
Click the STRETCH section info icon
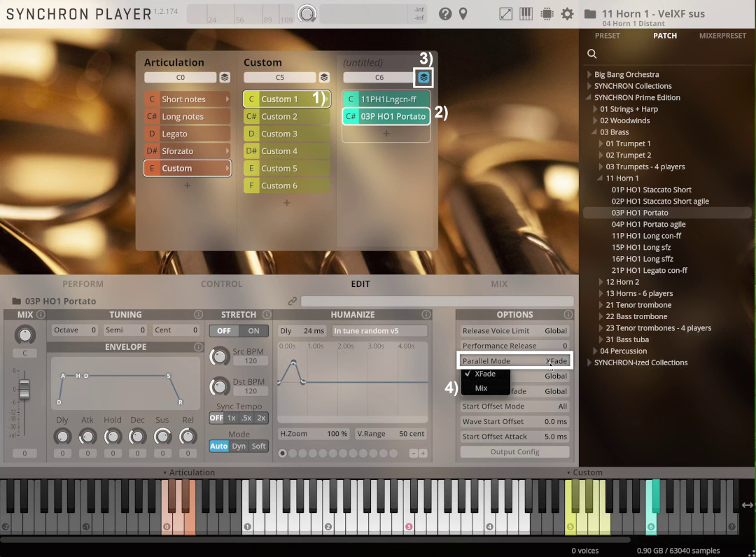pos(267,315)
